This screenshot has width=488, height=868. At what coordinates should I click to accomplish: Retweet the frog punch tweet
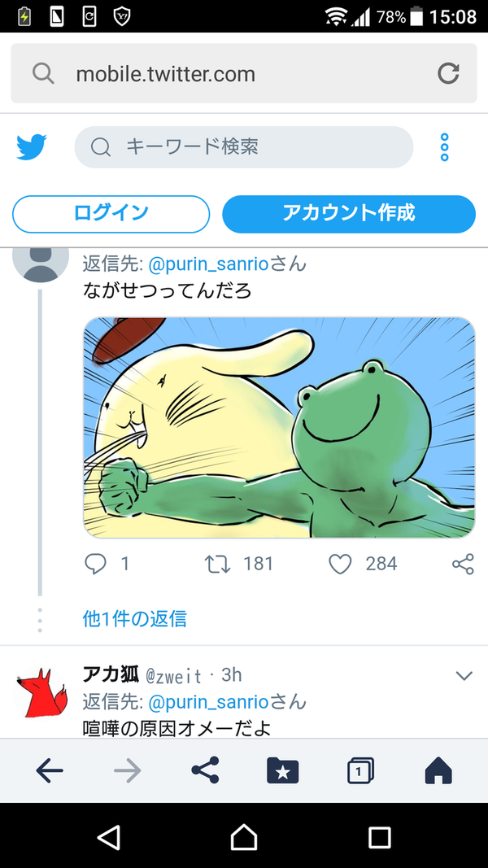point(217,564)
